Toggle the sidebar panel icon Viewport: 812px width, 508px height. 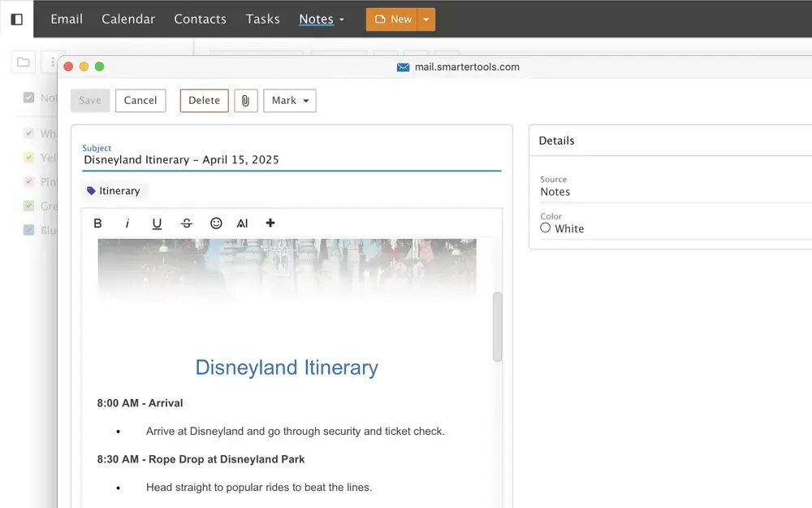point(16,19)
